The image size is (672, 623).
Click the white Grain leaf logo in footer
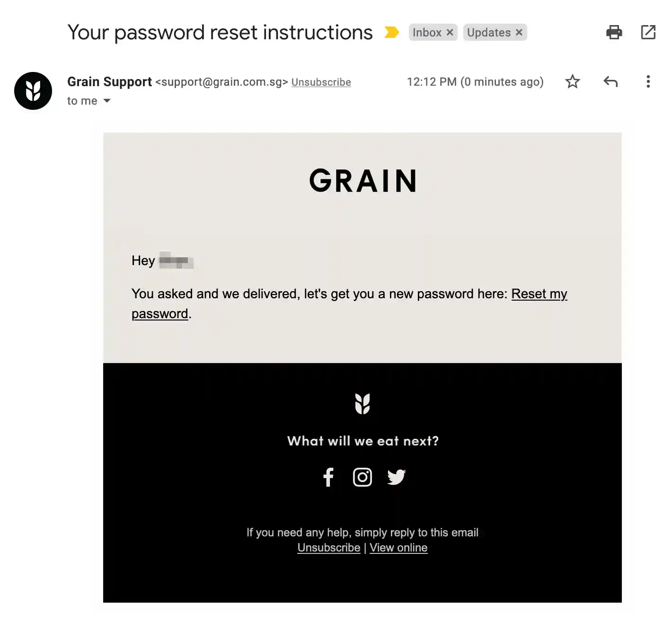[363, 404]
